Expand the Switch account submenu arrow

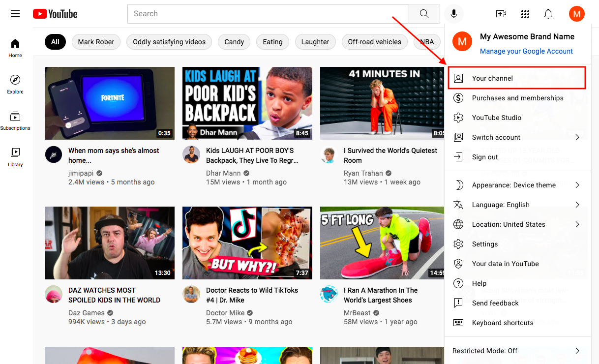[577, 137]
